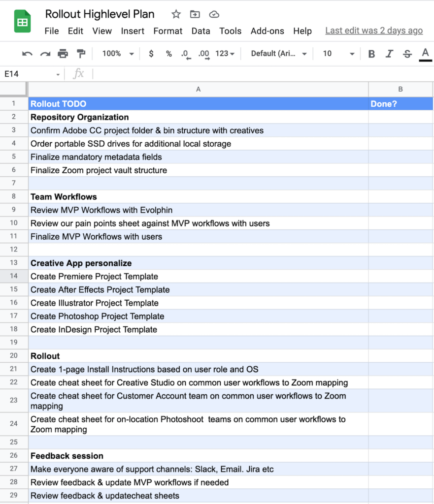The image size is (434, 504).
Task: Toggle bold formatting
Action: [371, 54]
